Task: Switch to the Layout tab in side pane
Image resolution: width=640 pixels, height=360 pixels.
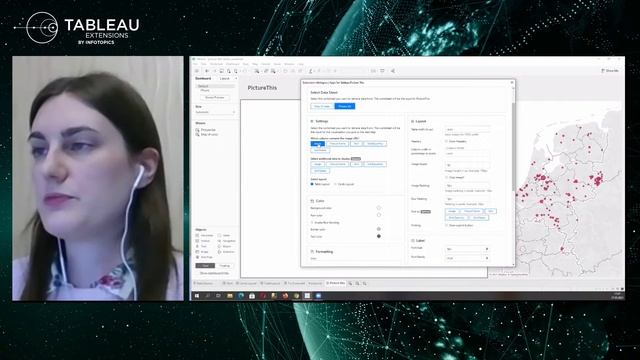Action: pos(224,78)
